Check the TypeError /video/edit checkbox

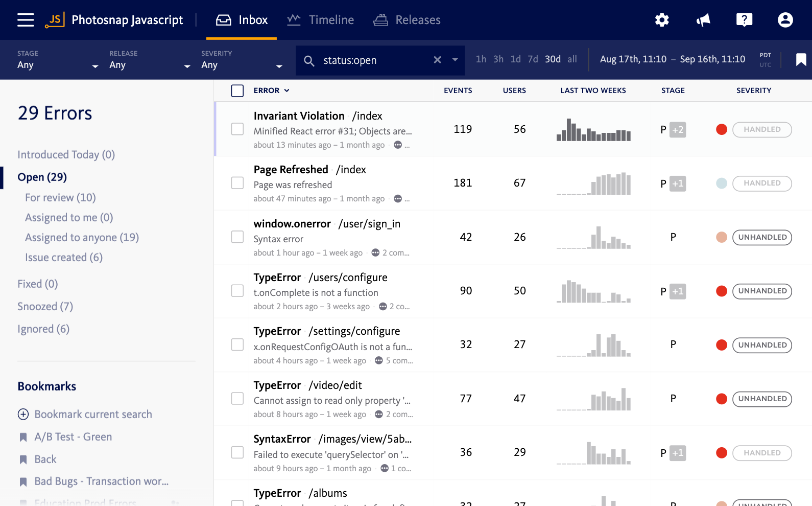coord(237,399)
